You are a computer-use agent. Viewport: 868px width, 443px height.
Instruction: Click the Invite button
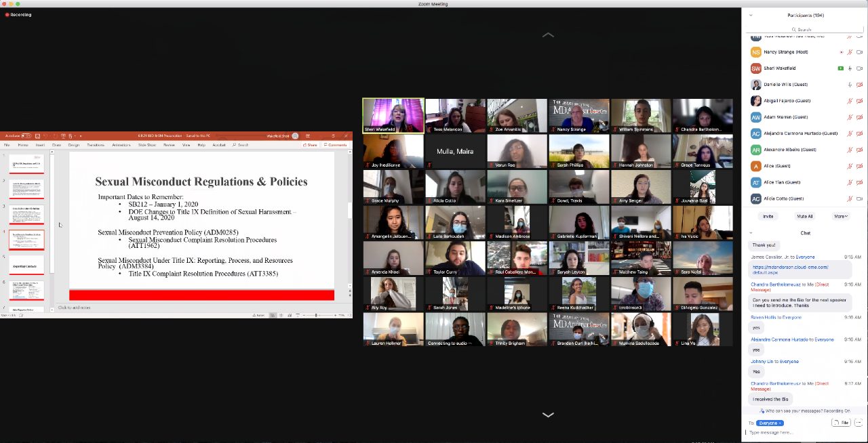coord(768,216)
